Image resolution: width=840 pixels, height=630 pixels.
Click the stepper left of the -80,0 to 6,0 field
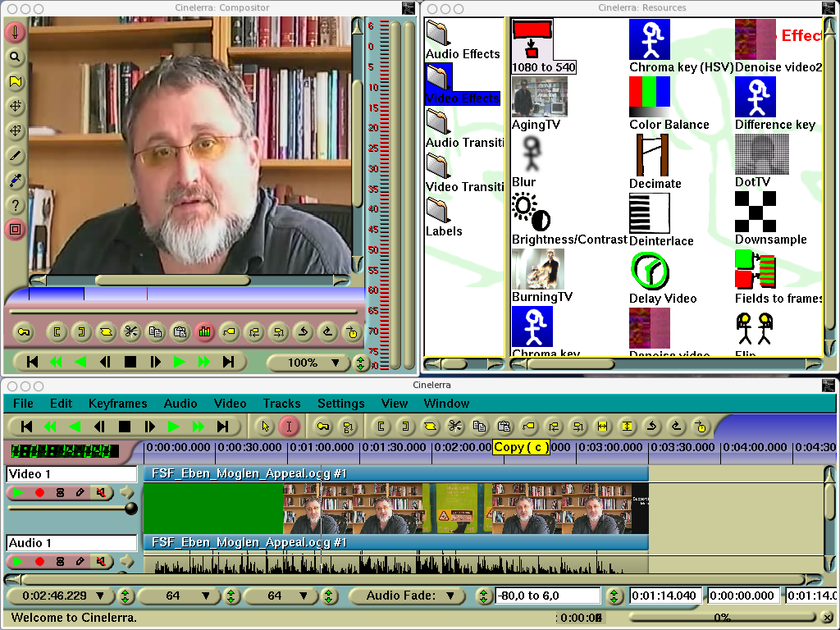(484, 596)
